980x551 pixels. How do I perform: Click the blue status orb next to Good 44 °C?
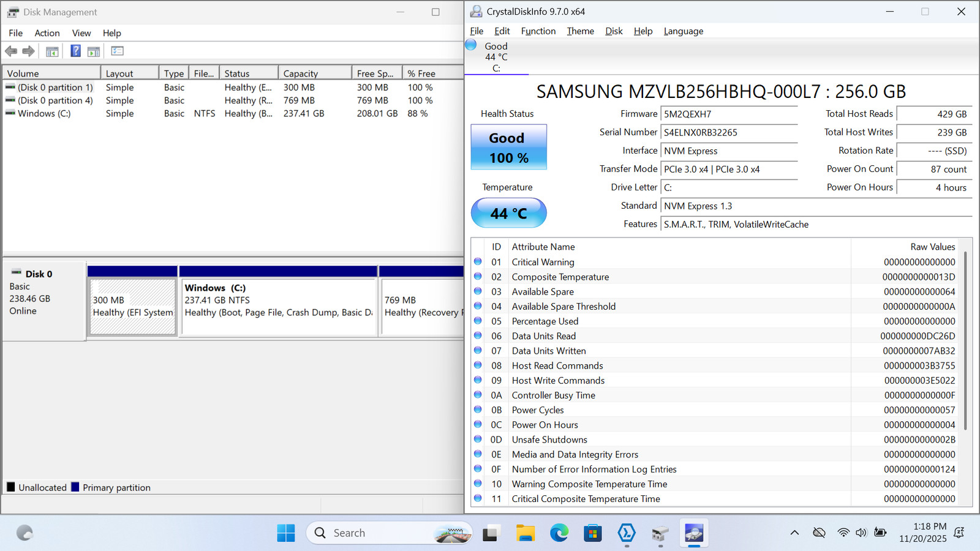[471, 45]
